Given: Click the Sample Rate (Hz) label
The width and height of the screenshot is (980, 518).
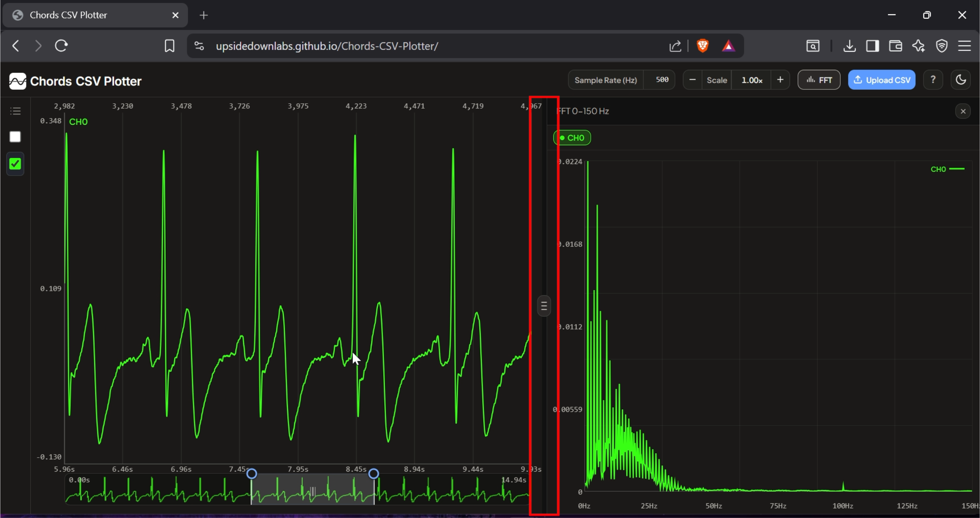Looking at the screenshot, I should click(606, 80).
